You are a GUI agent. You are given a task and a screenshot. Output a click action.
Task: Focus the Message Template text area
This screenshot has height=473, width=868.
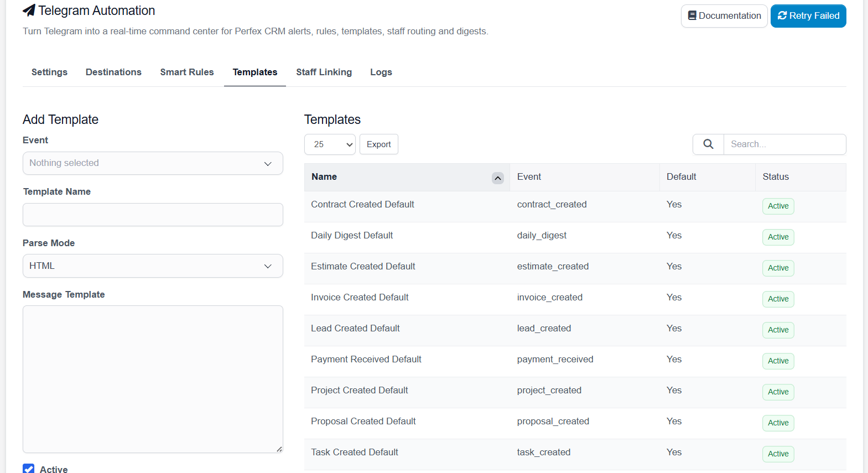coord(153,380)
